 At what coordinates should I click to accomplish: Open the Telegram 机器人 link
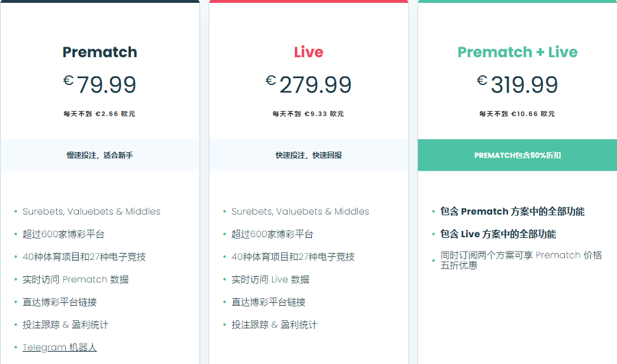[60, 348]
